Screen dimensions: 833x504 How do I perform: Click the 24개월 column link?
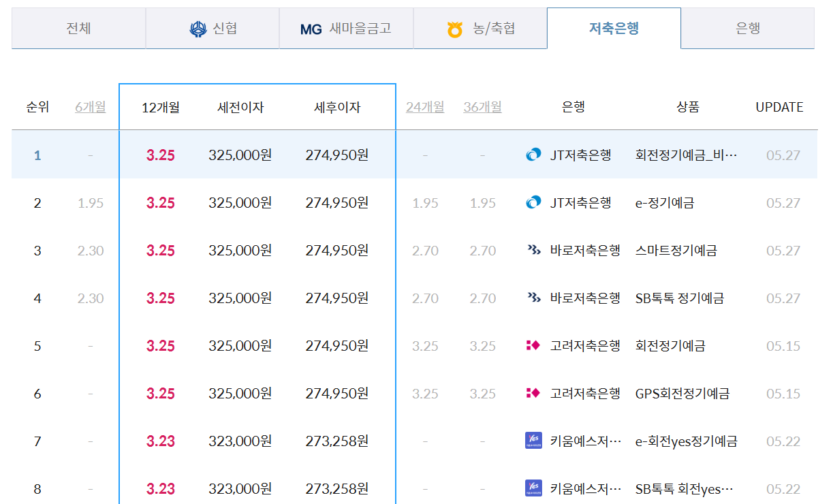pos(425,107)
